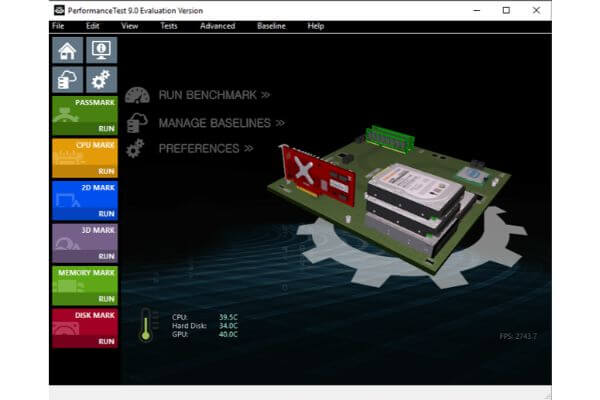
Task: Click the gears icon beside Preferences
Action: [x=135, y=149]
